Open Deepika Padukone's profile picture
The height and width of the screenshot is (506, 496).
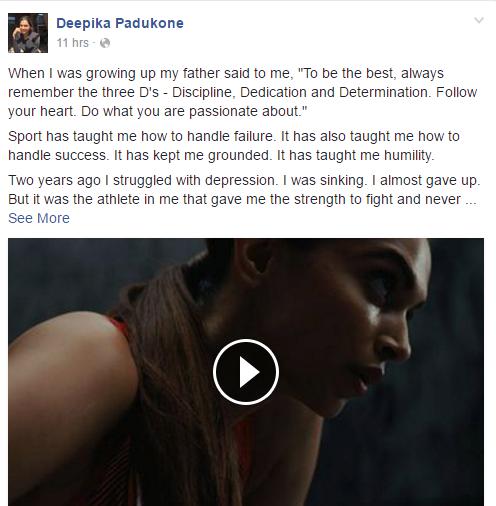pos(28,33)
